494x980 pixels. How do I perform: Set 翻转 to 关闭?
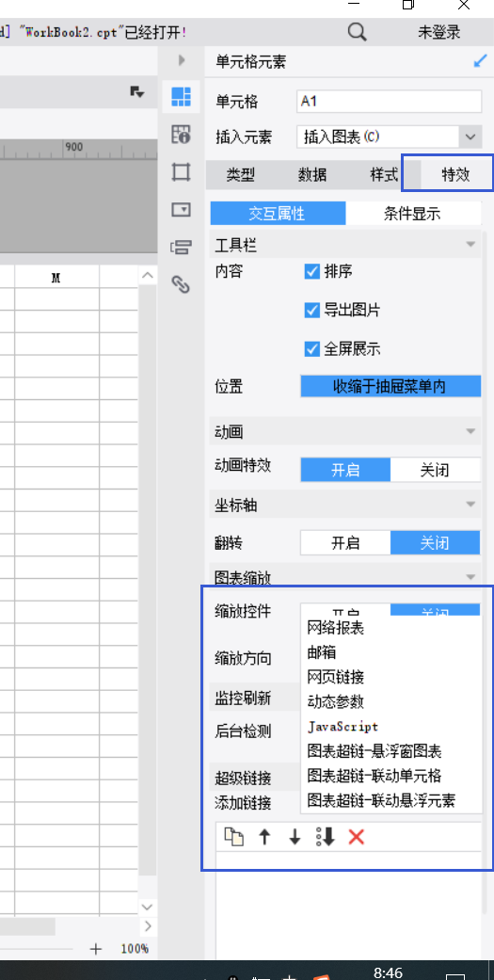(x=436, y=543)
